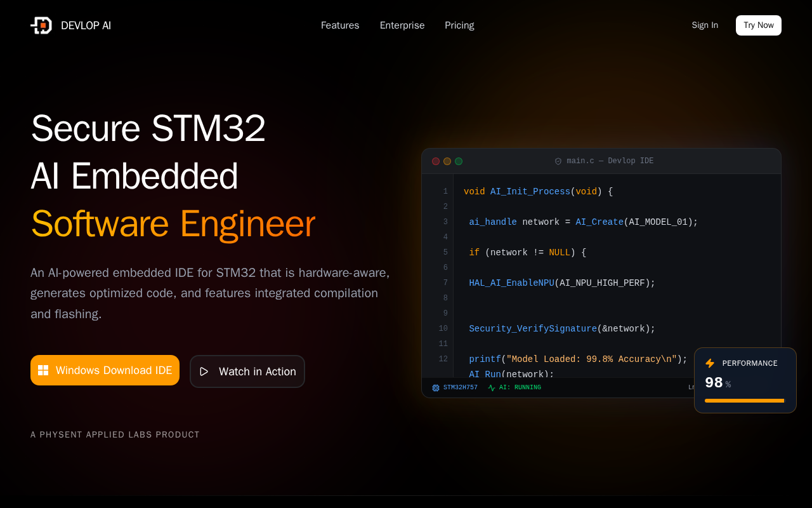This screenshot has width=812, height=508.
Task: Click line number 10 in the gutter
Action: click(x=443, y=329)
